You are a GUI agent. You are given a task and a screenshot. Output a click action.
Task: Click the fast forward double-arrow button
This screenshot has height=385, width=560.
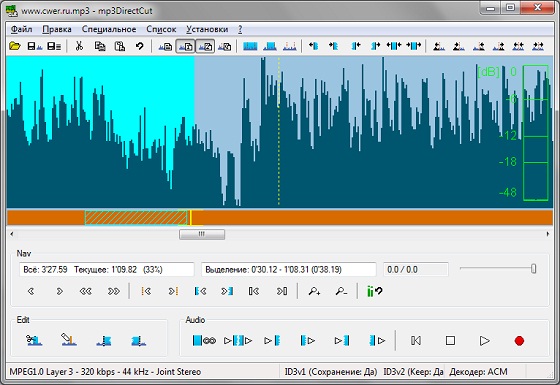click(114, 291)
